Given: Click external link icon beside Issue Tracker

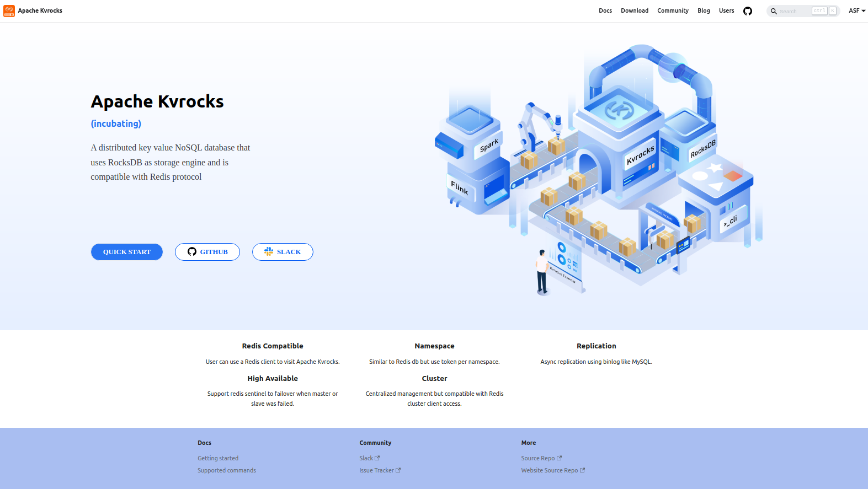Looking at the screenshot, I should pos(398,470).
